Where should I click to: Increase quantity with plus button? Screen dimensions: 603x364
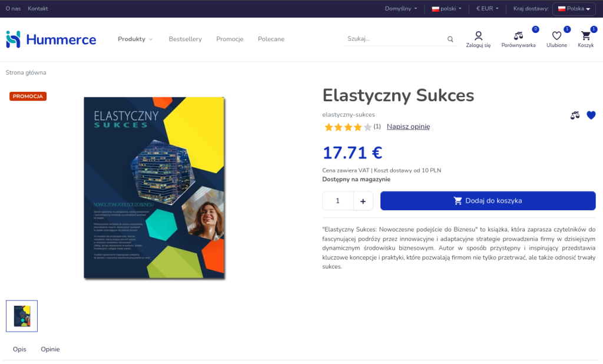pos(363,201)
